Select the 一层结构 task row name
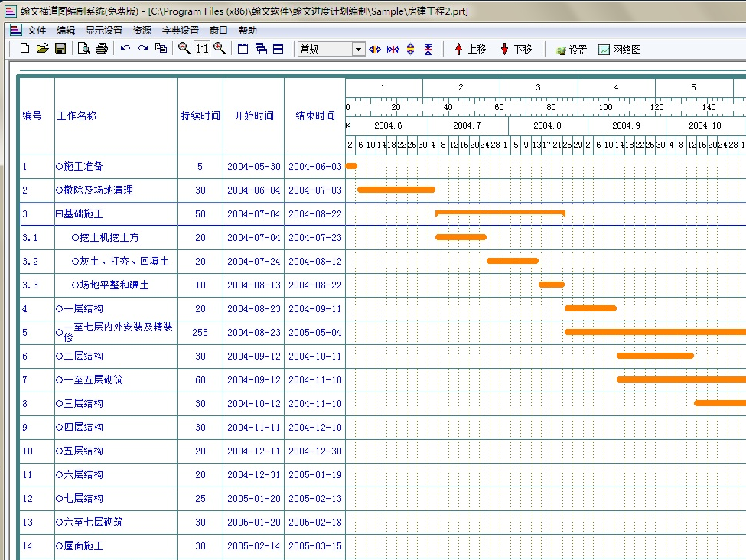Image resolution: width=746 pixels, height=560 pixels. point(83,309)
